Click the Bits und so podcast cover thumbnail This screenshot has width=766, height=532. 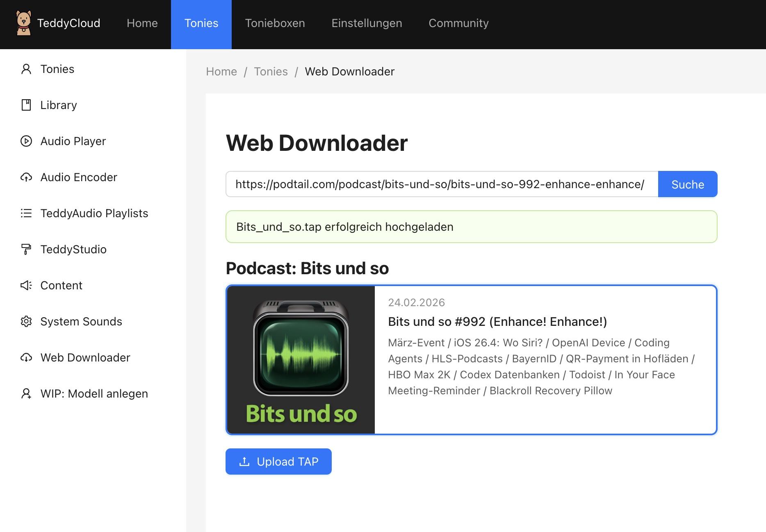point(301,360)
